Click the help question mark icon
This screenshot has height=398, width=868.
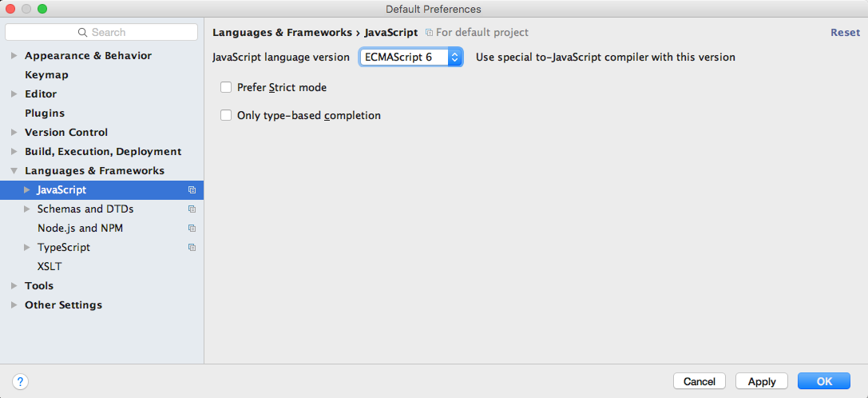click(21, 382)
